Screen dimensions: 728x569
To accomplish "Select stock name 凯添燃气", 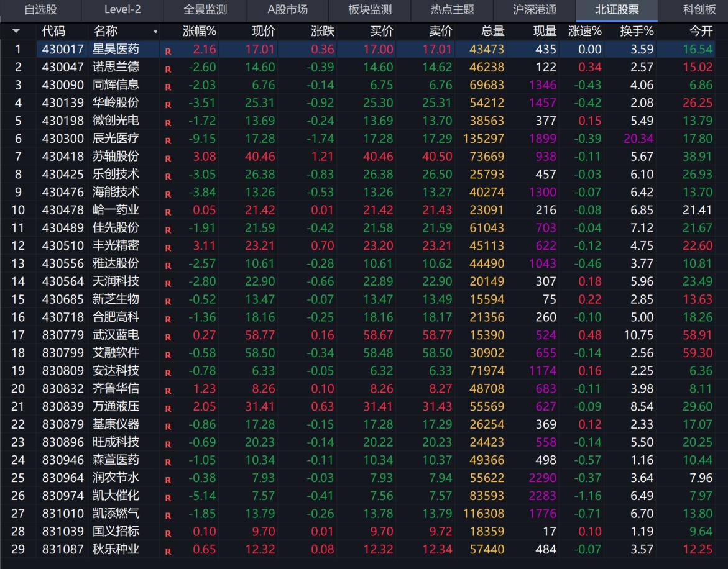I will click(x=116, y=513).
